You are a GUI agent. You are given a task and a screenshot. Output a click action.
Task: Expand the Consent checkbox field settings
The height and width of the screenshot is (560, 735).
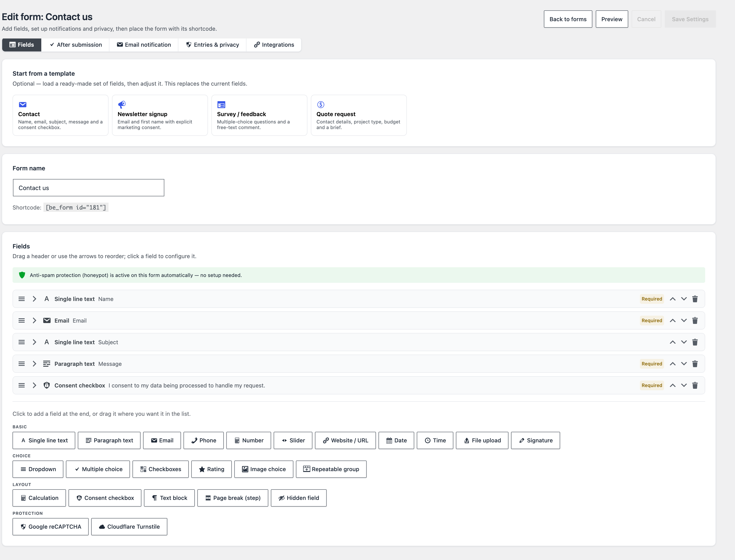(x=34, y=386)
